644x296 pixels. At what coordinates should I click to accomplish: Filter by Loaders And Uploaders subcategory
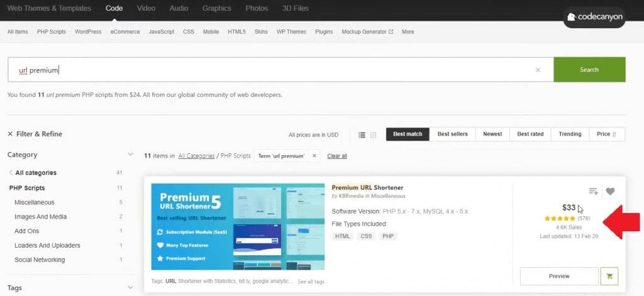[x=47, y=246]
